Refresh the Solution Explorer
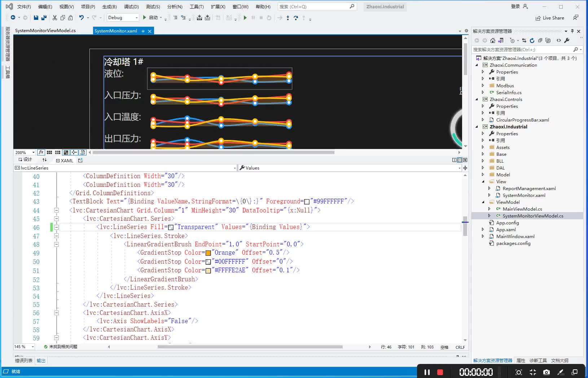Viewport: 588px width, 378px height. [532, 40]
